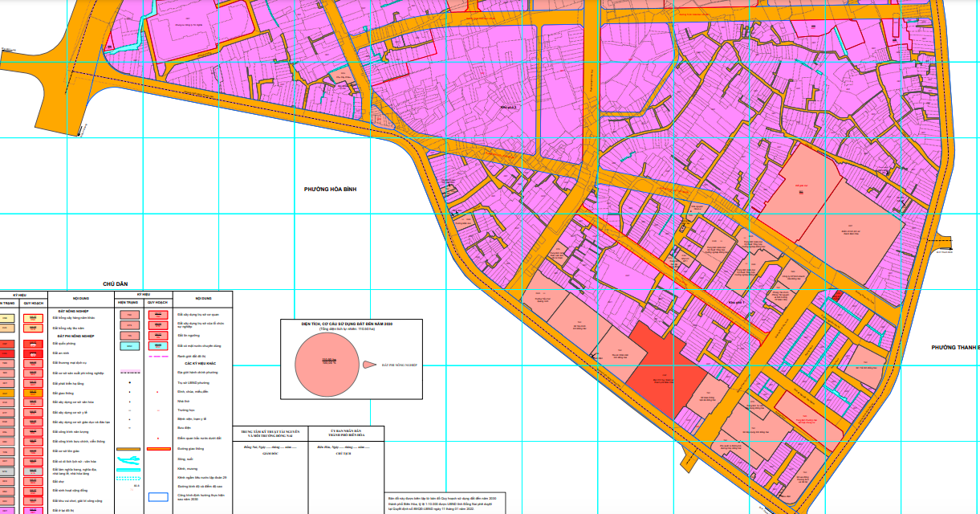Screen dimensions: 980x514
Task: Click legend row 'Đất thương mại dịch vụ'
Action: (70, 362)
